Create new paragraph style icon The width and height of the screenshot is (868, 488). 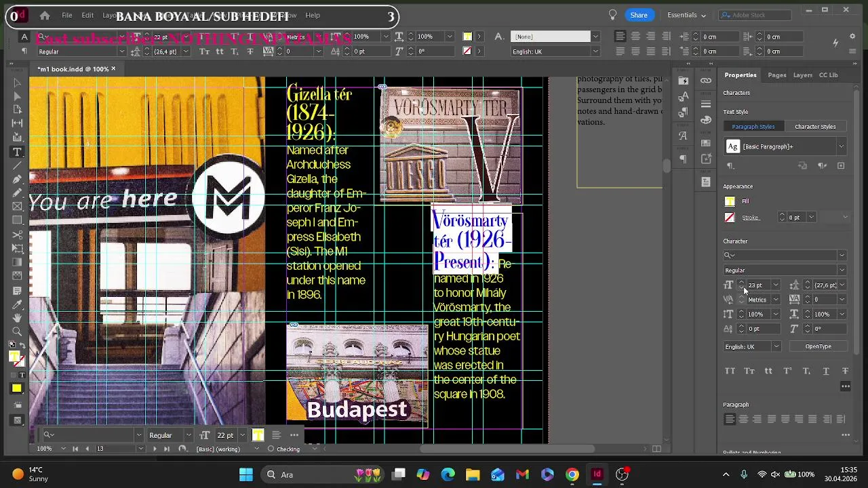pyautogui.click(x=841, y=165)
